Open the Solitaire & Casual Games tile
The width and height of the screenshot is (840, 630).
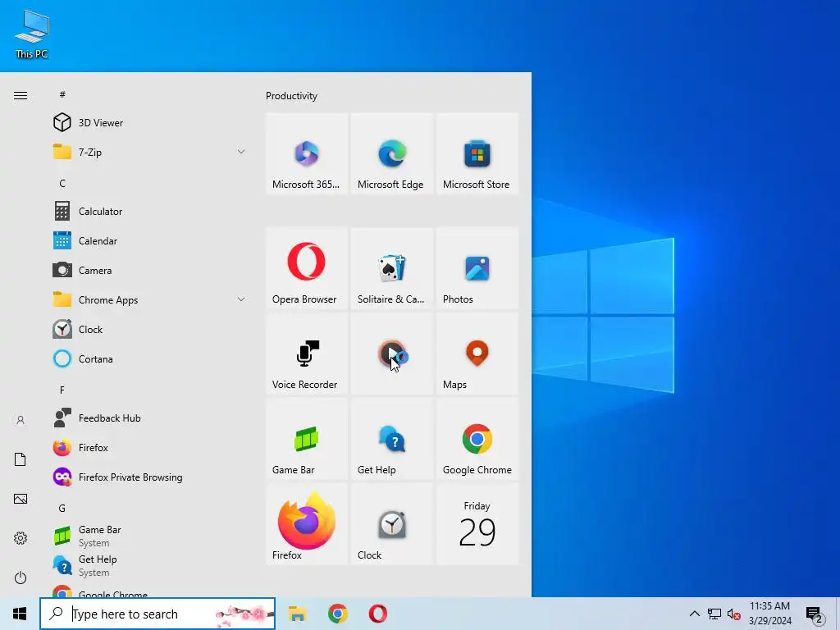[x=391, y=268]
